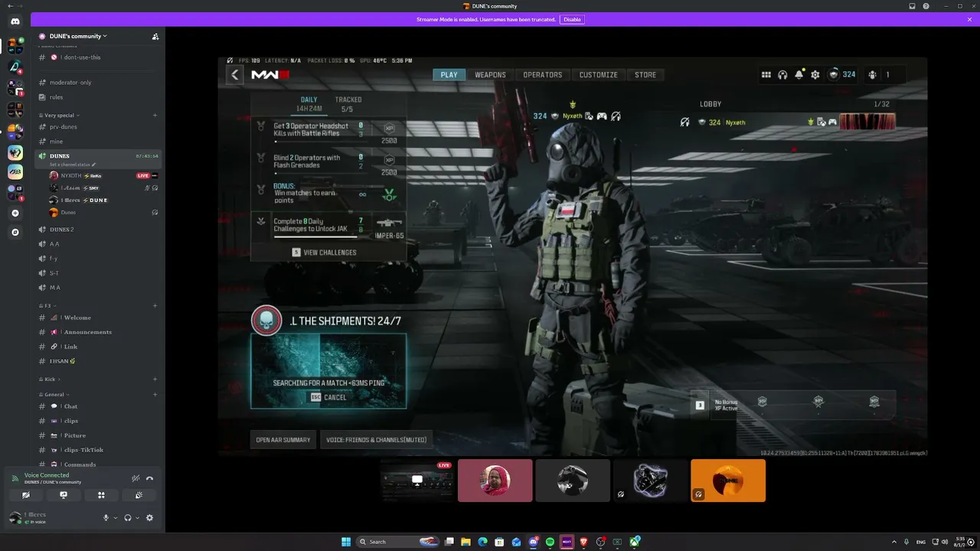Open File Explorer from the taskbar
The height and width of the screenshot is (551, 980).
click(x=465, y=542)
